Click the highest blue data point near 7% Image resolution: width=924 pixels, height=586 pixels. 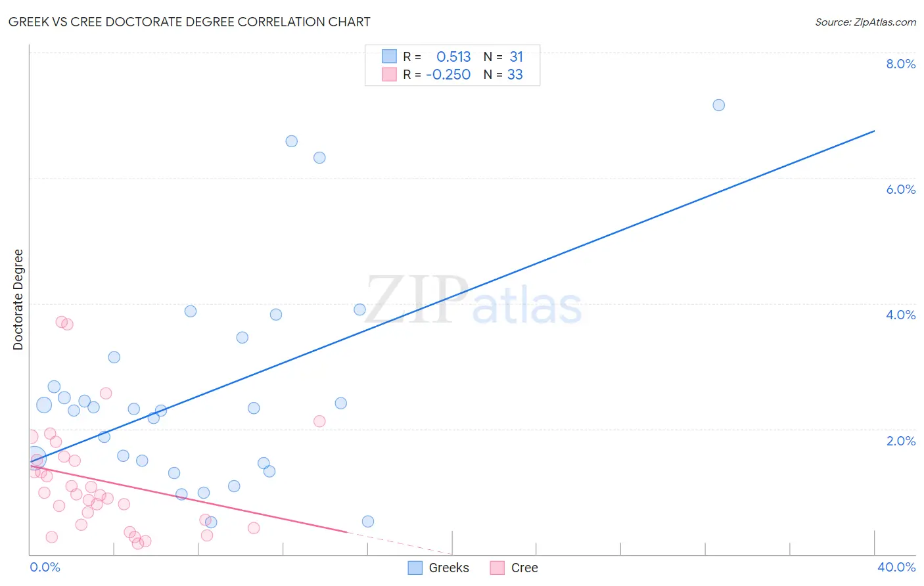click(719, 105)
